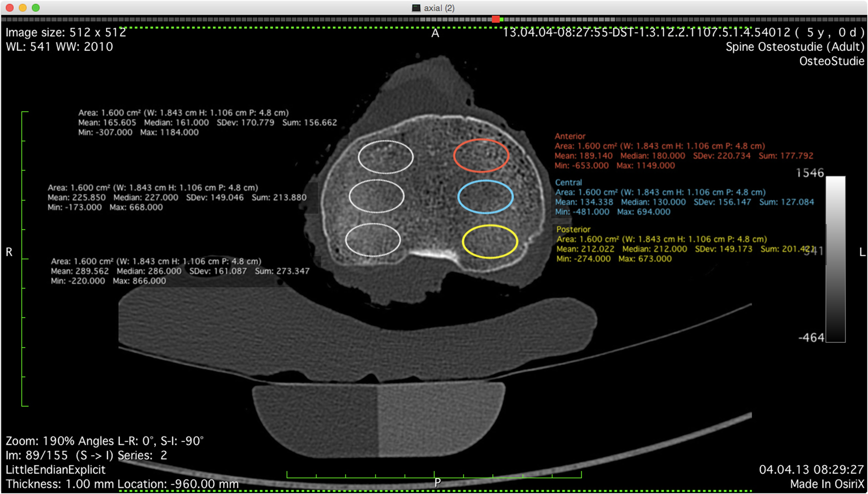Click the 'A' anterior orientation marker
Screen dimensions: 868x494
coord(435,33)
